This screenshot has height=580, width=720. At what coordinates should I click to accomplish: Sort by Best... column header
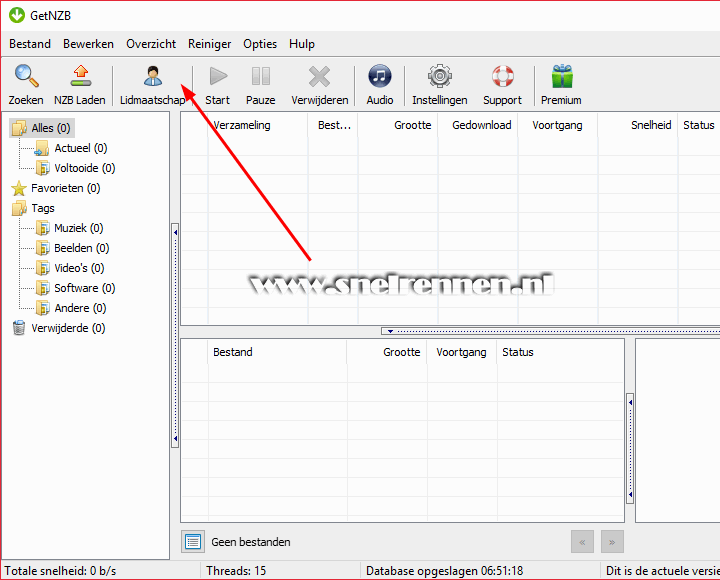334,125
